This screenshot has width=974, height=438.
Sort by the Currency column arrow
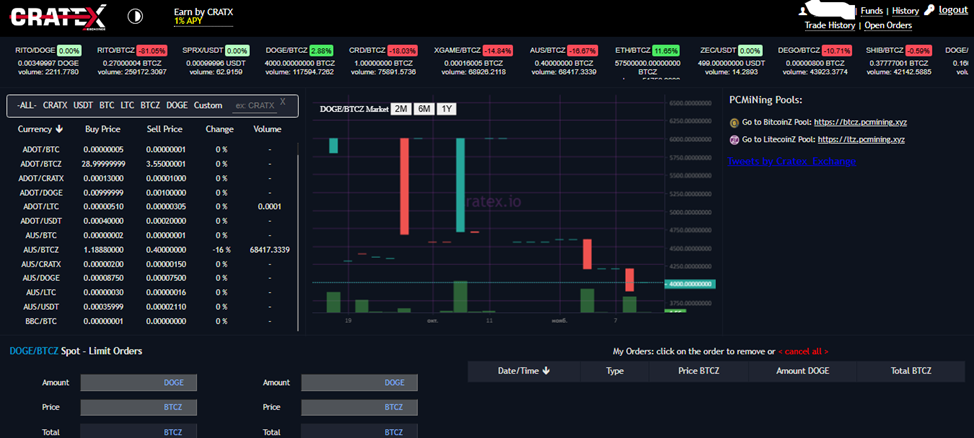(x=60, y=129)
